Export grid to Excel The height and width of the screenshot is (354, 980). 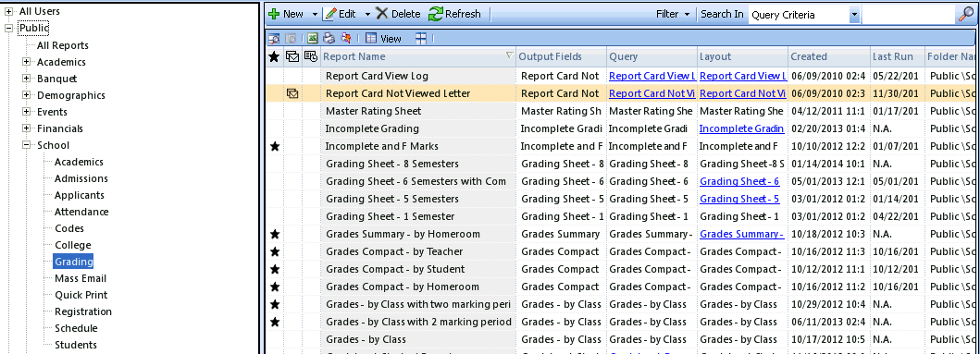(312, 39)
